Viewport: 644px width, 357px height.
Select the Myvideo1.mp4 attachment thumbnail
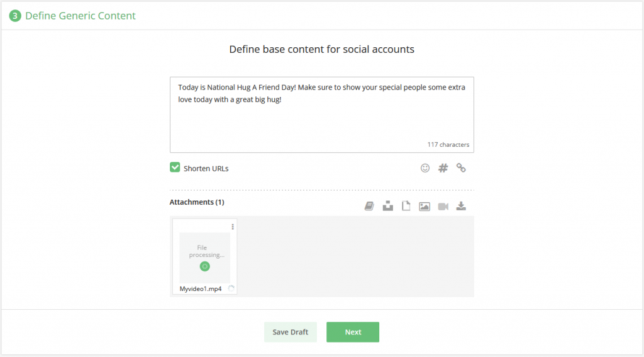tap(204, 258)
